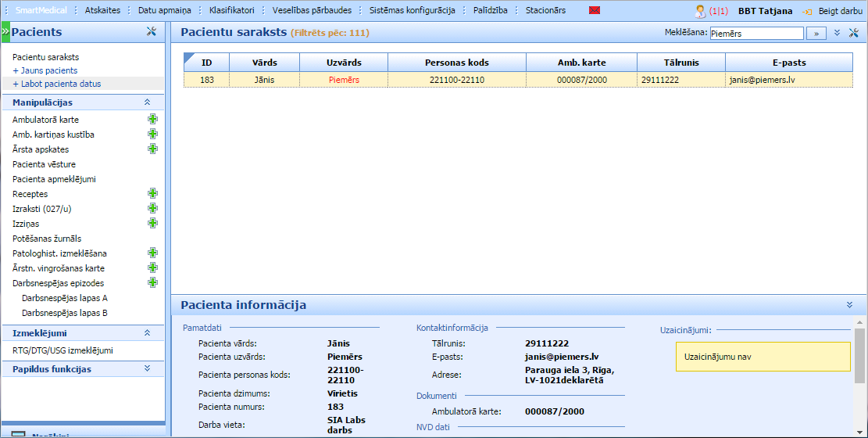Collapse the Manipulācijas section
The image size is (868, 438).
pos(147,102)
